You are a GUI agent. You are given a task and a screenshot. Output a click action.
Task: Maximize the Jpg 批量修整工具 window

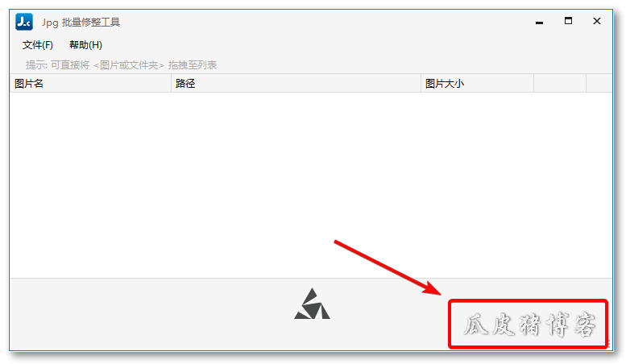tap(568, 21)
